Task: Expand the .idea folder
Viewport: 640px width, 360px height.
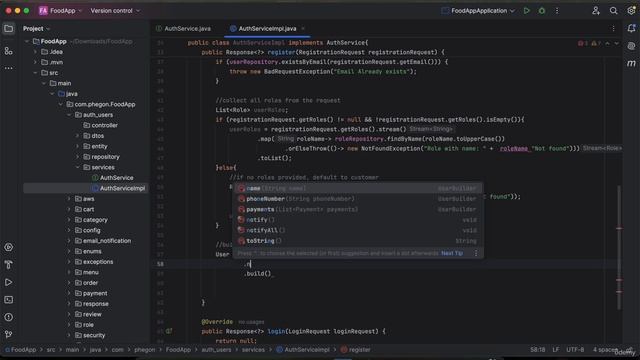Action: pos(36,52)
